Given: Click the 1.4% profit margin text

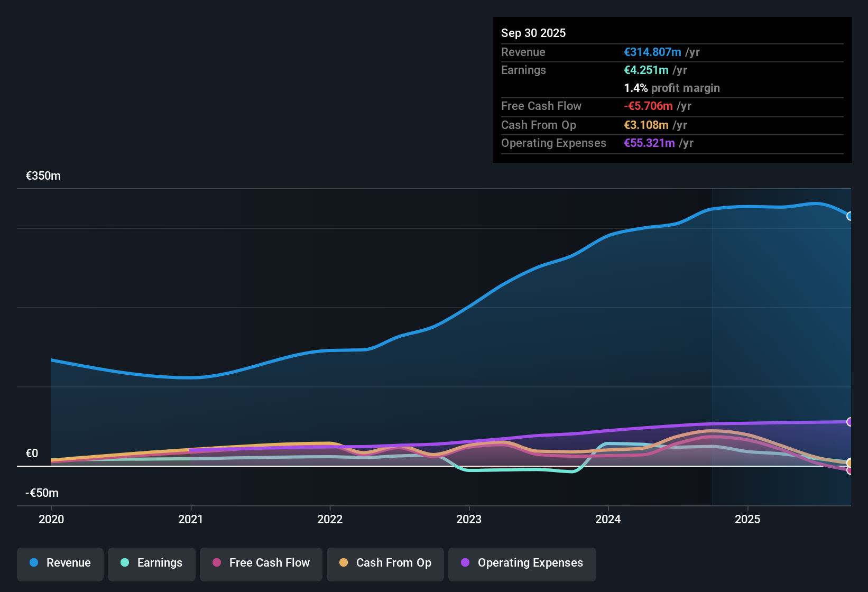Looking at the screenshot, I should coord(672,88).
